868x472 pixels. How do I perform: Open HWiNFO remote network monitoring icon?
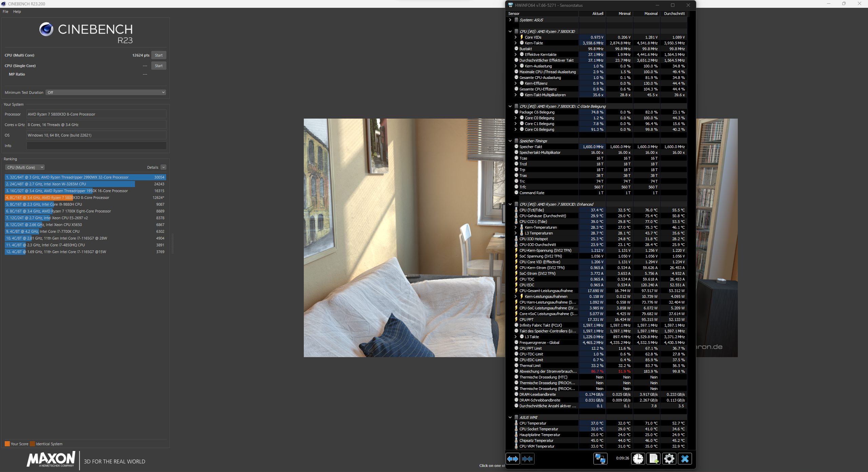click(x=600, y=459)
